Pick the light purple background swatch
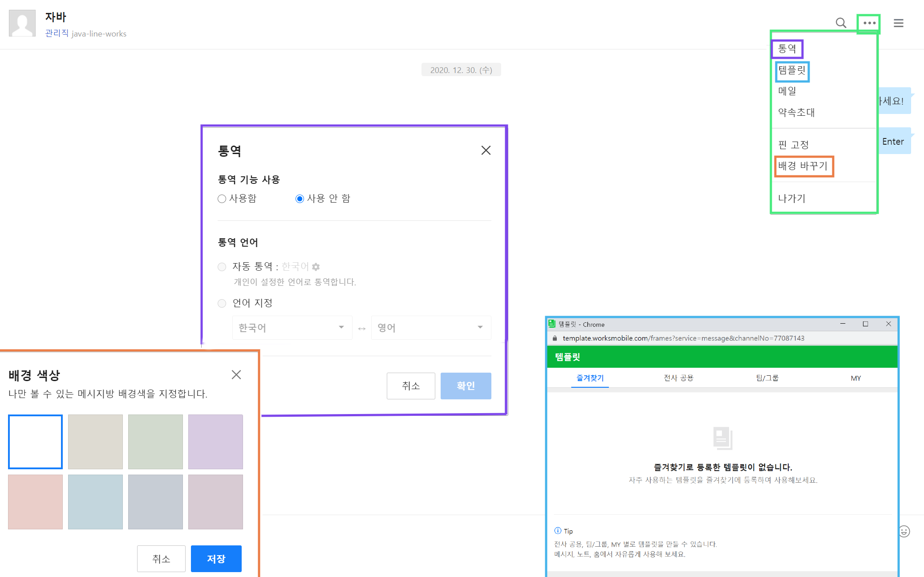The image size is (924, 577). (215, 442)
